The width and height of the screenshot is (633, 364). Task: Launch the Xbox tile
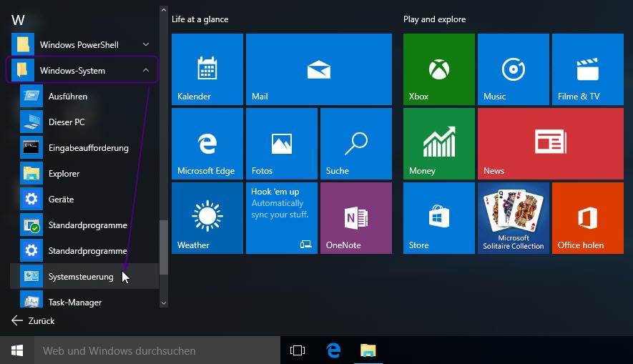tap(439, 69)
